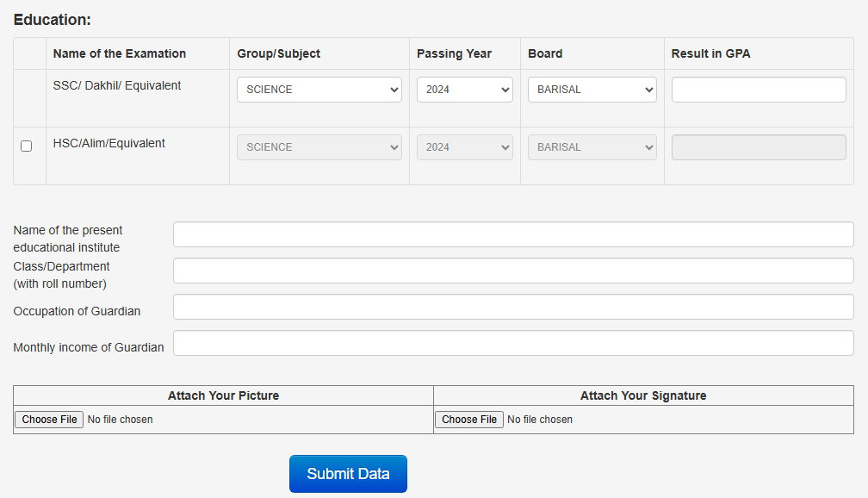The width and height of the screenshot is (868, 498).
Task: Select the Occupation of Guardian input
Action: 513,307
